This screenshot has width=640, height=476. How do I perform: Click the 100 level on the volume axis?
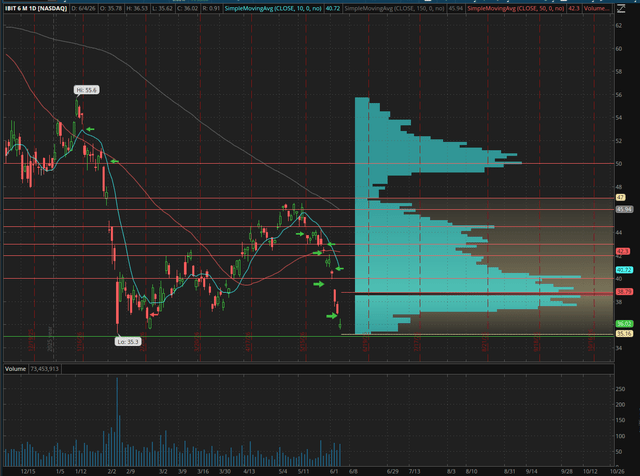(x=620, y=436)
